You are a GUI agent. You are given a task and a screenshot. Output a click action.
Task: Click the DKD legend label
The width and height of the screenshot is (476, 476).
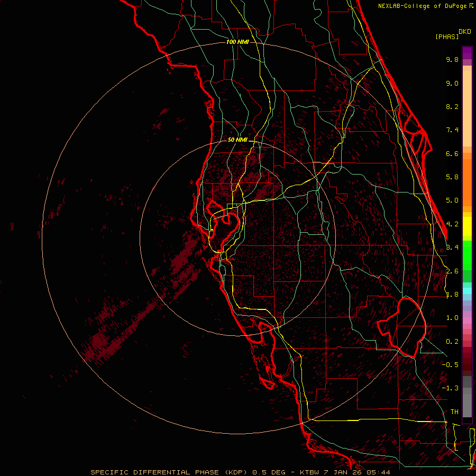point(465,32)
